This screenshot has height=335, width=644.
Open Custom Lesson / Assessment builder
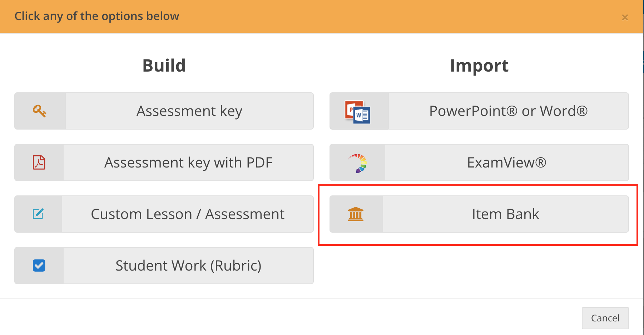click(x=188, y=214)
